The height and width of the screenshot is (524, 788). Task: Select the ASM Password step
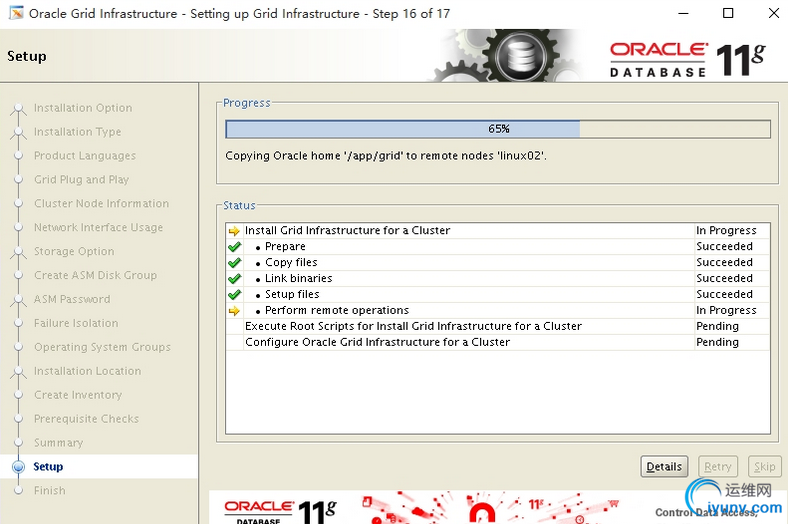pos(72,299)
